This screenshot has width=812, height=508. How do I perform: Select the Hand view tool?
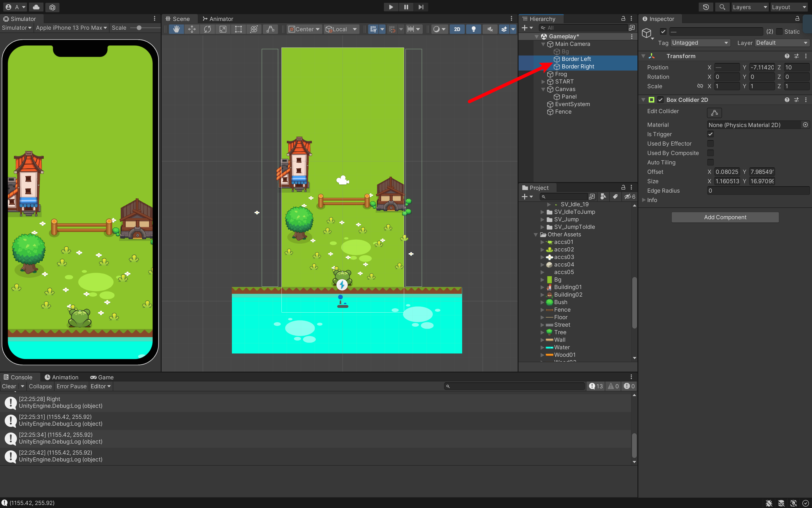(176, 29)
